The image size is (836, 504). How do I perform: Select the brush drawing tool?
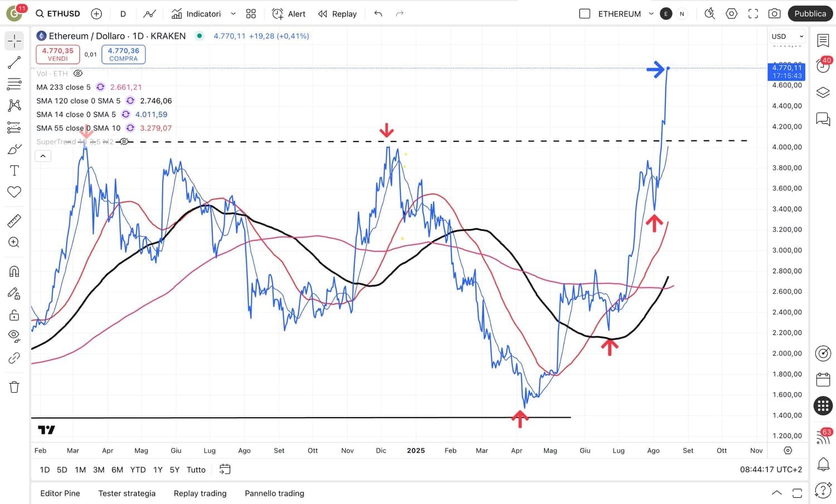point(14,149)
